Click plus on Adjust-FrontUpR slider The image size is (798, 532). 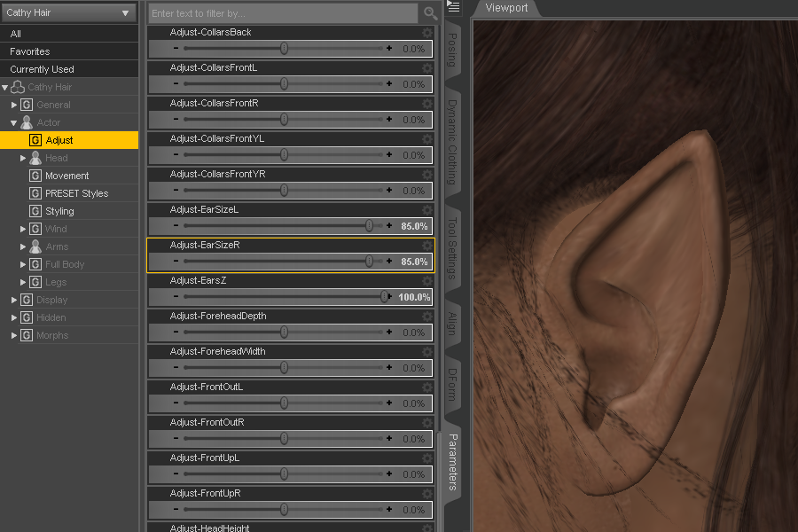[x=389, y=509]
